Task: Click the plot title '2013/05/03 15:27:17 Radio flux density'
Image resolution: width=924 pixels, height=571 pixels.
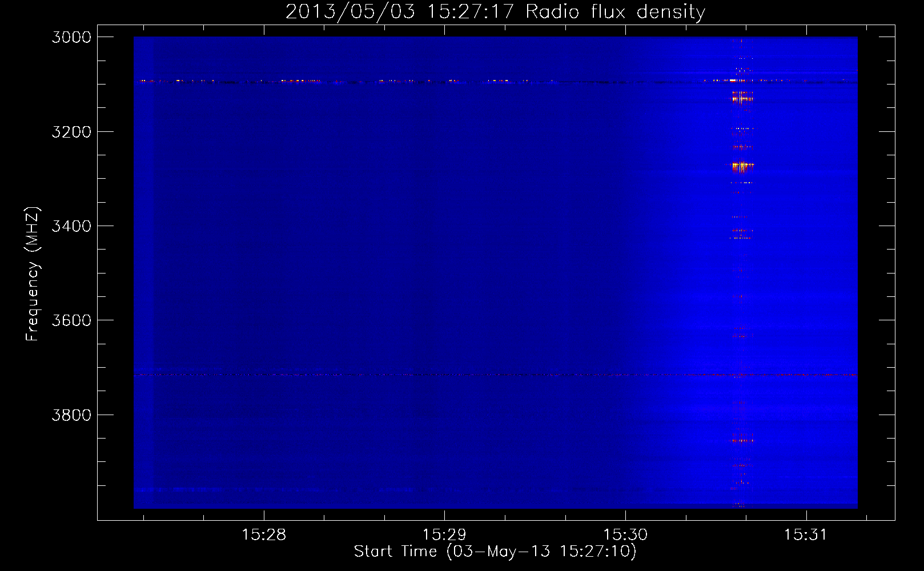Action: click(x=495, y=12)
